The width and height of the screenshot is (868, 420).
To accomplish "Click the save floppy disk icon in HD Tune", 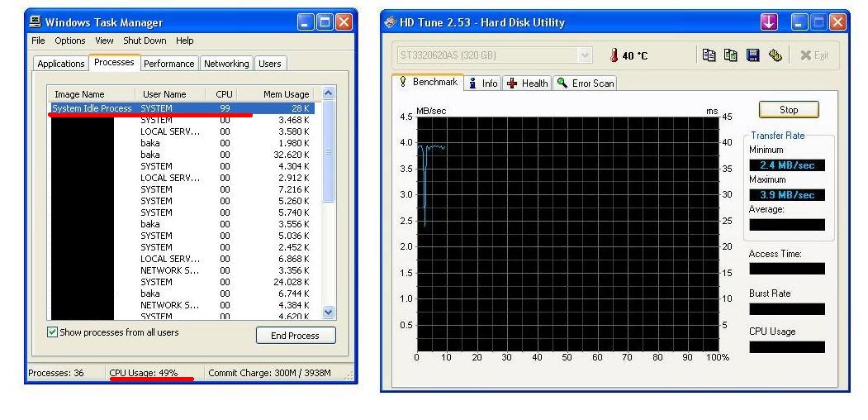I will point(753,55).
